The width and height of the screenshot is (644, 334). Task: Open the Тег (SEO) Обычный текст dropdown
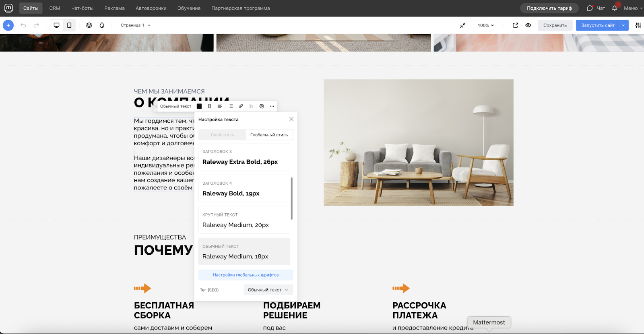[268, 290]
